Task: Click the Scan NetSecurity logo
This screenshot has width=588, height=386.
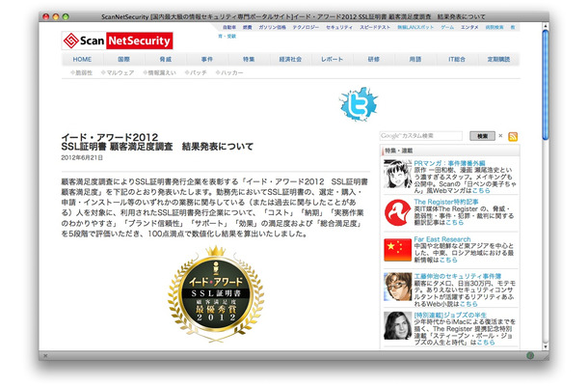Action: 118,41
